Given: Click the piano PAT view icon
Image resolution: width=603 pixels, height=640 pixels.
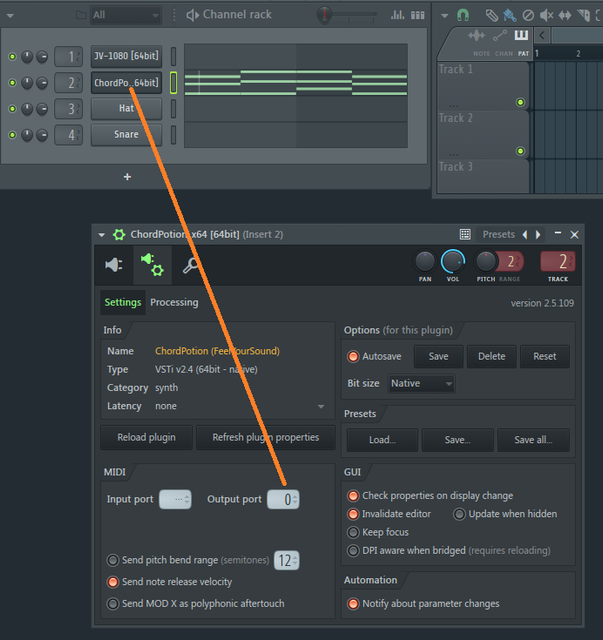Looking at the screenshot, I should pyautogui.click(x=521, y=35).
